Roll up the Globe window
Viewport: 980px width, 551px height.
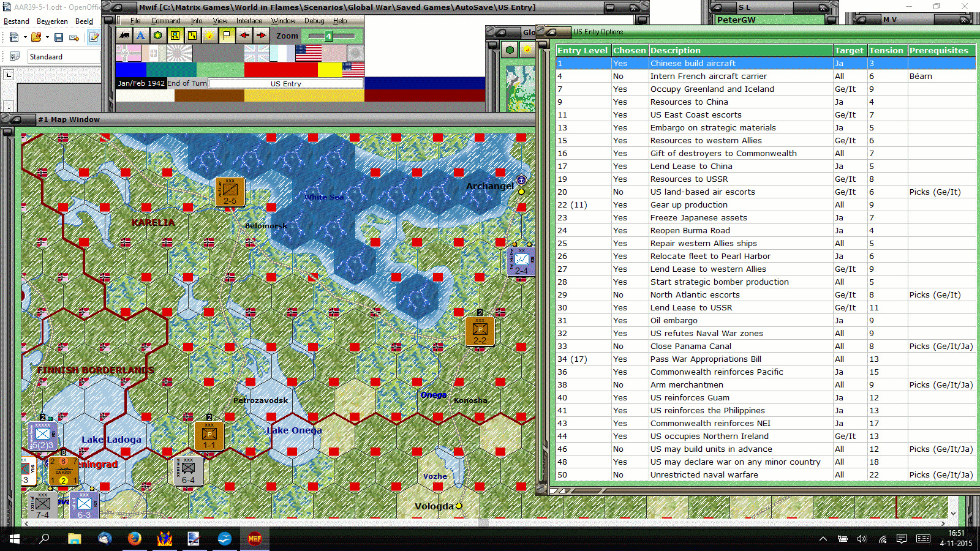500,32
